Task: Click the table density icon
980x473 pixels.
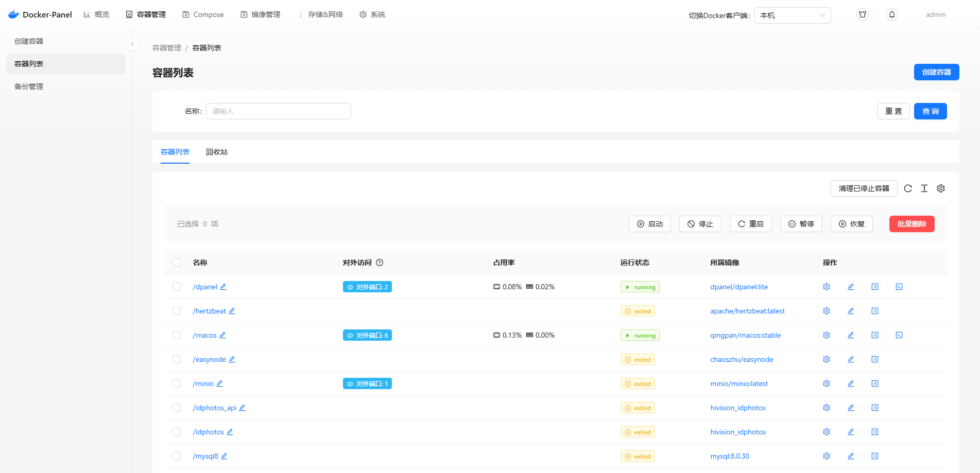Action: 924,188
